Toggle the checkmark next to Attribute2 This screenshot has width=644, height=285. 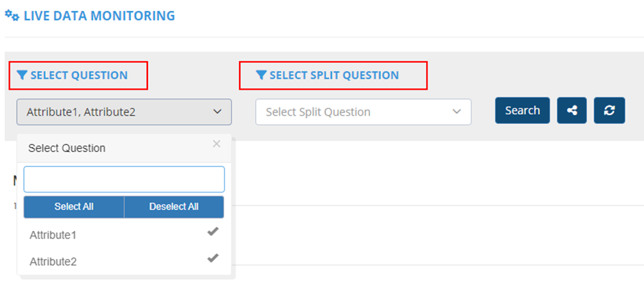point(213,258)
